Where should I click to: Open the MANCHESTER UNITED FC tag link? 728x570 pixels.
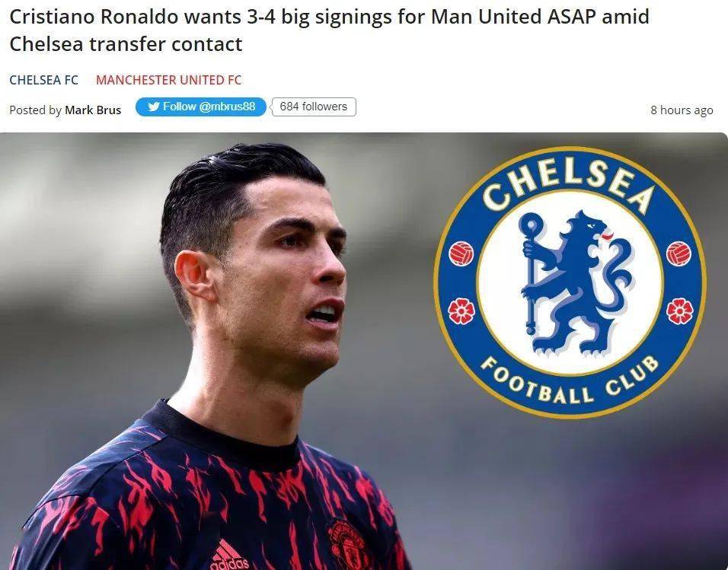(168, 80)
